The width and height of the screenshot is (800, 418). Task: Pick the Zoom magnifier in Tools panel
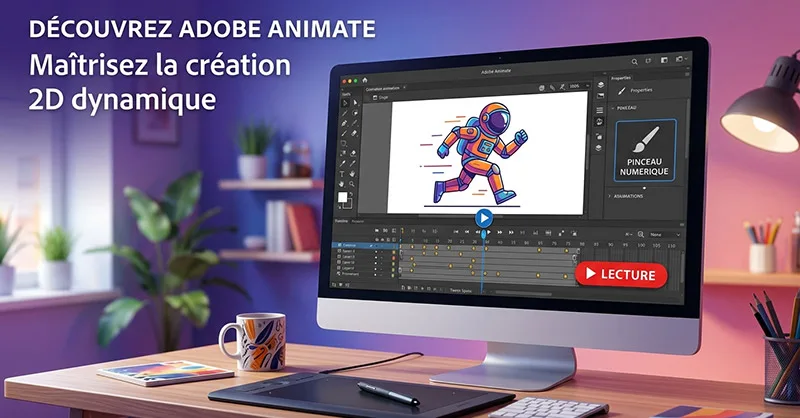pyautogui.click(x=352, y=184)
